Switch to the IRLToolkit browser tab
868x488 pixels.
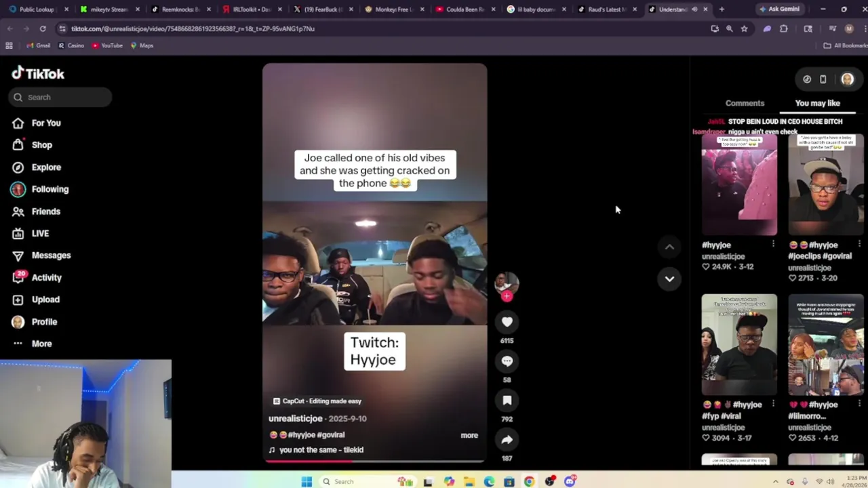252,9
